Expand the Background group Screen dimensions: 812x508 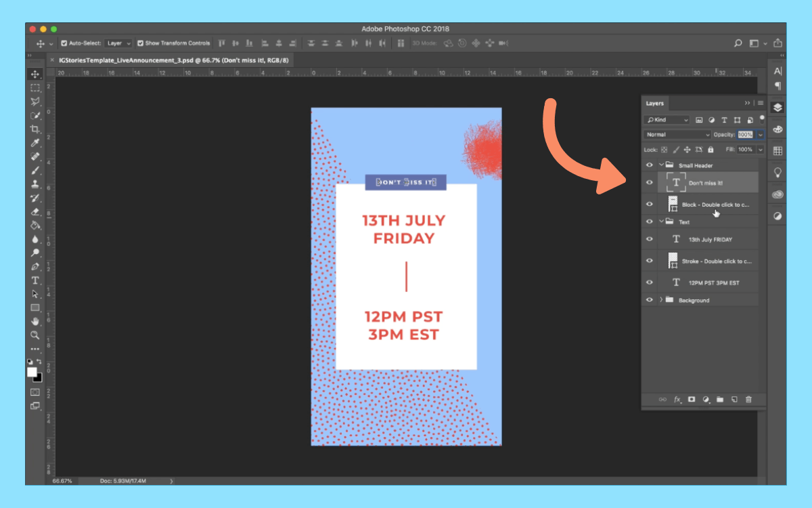point(662,300)
